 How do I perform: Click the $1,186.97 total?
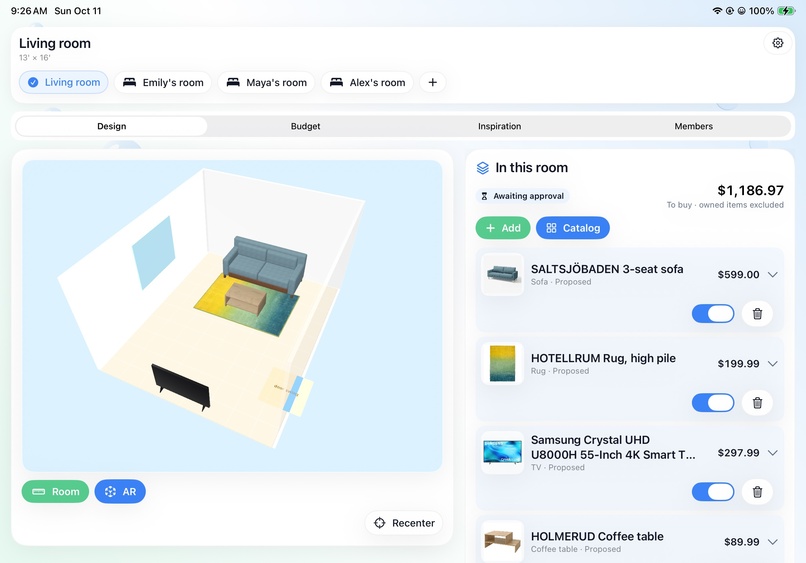pos(750,190)
